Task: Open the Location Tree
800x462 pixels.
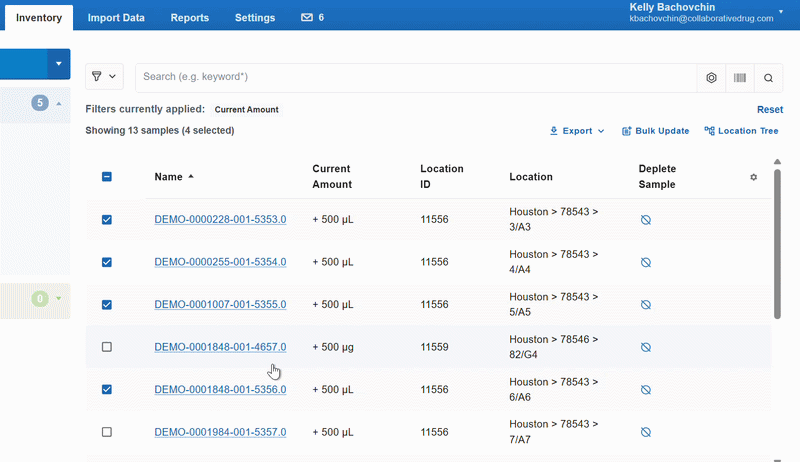Action: [x=741, y=131]
